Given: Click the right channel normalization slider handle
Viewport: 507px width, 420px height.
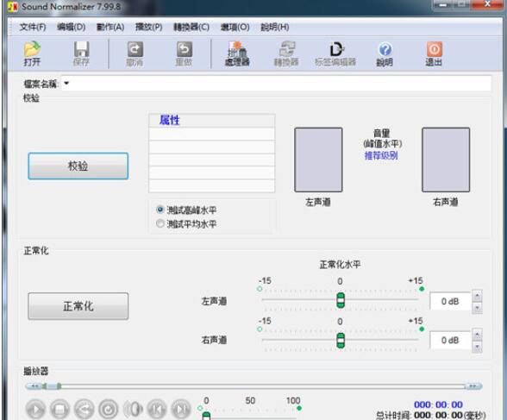Looking at the screenshot, I should pyautogui.click(x=341, y=340).
